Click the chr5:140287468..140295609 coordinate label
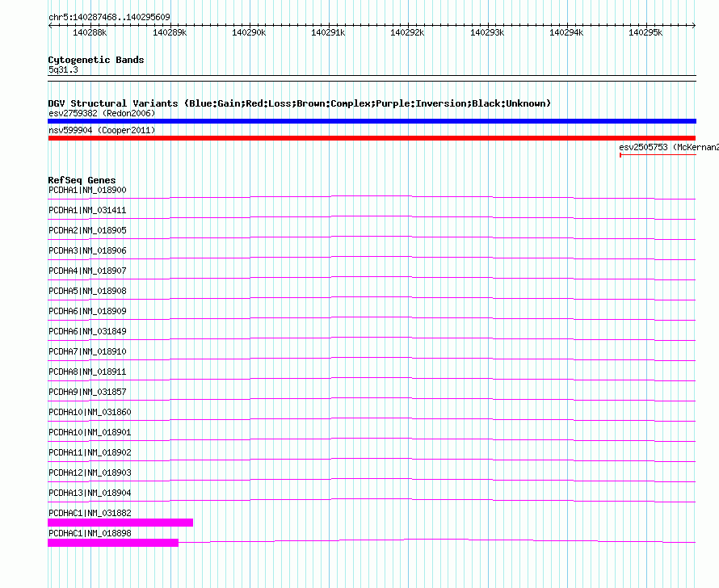 [109, 17]
